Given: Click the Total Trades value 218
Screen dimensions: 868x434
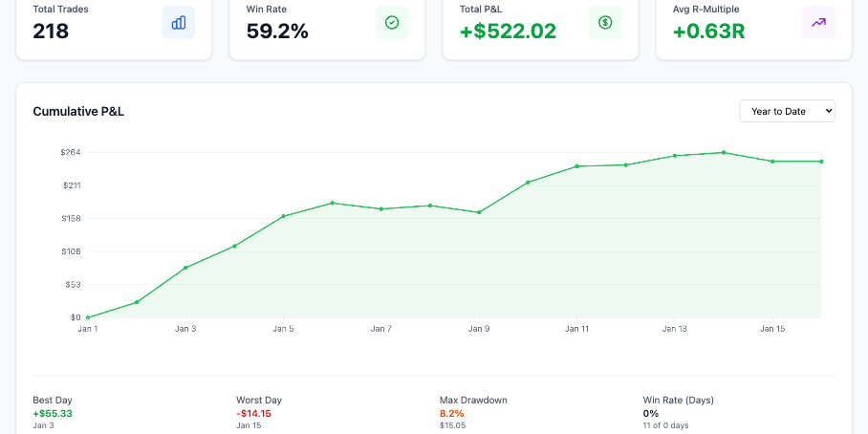Looking at the screenshot, I should [x=51, y=31].
